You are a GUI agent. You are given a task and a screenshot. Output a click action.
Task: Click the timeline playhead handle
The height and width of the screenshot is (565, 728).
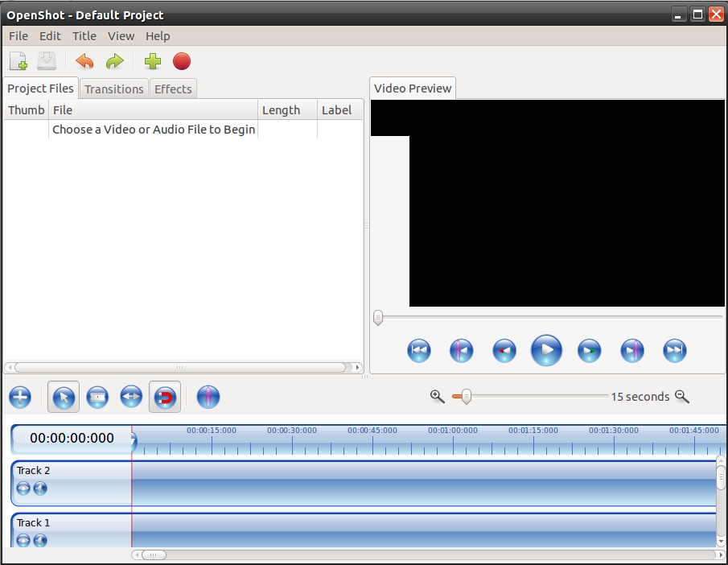click(134, 440)
